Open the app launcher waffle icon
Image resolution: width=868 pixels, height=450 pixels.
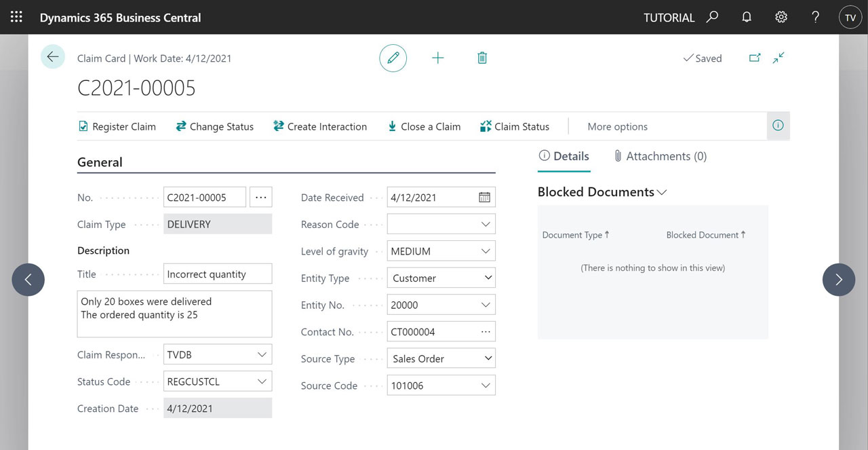pyautogui.click(x=16, y=18)
